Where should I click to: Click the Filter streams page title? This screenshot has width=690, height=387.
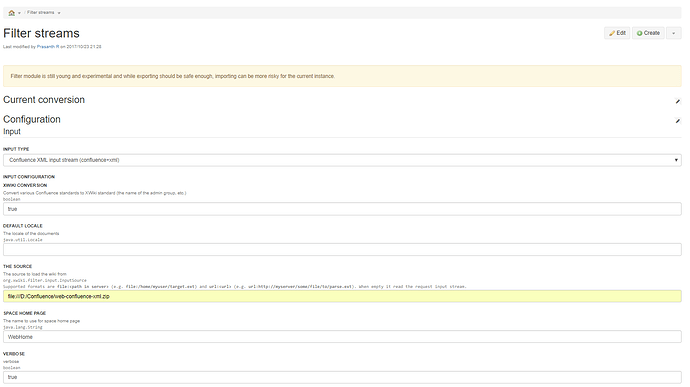pos(41,33)
